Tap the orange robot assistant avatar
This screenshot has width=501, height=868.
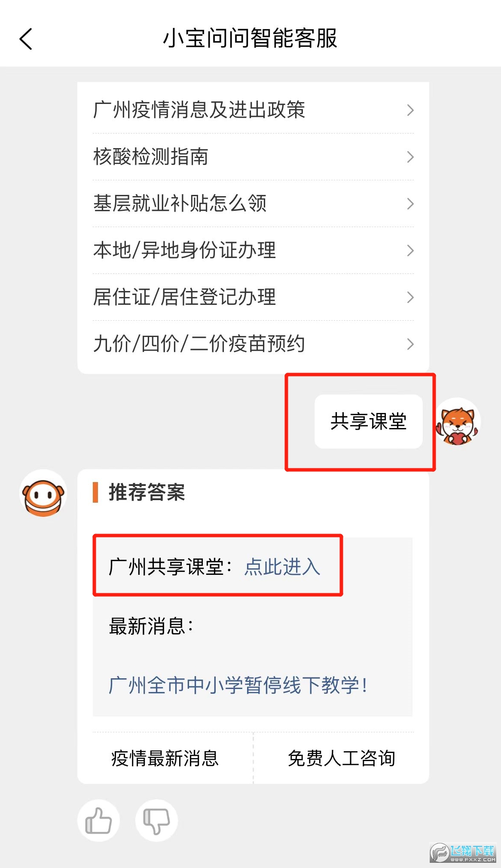click(43, 493)
